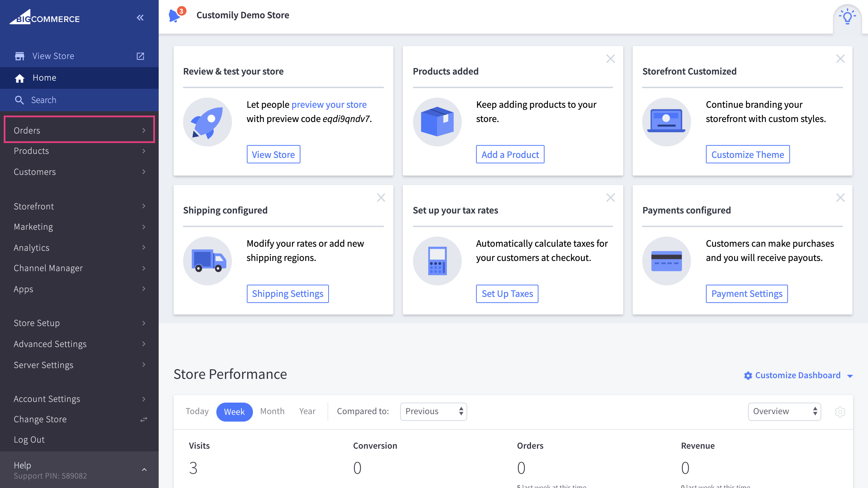The height and width of the screenshot is (488, 868).
Task: Switch the time range to Month
Action: coord(272,411)
